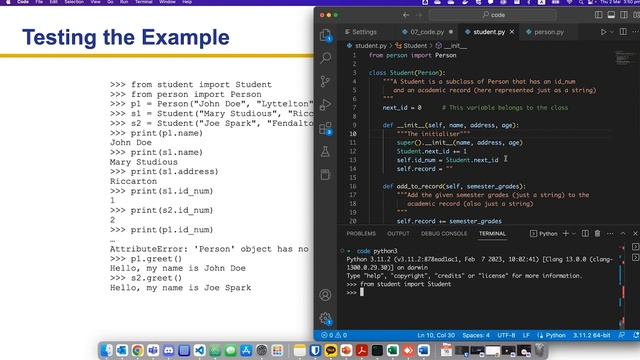Open notifications bell in status bar
640x360 pixels.
636,335
